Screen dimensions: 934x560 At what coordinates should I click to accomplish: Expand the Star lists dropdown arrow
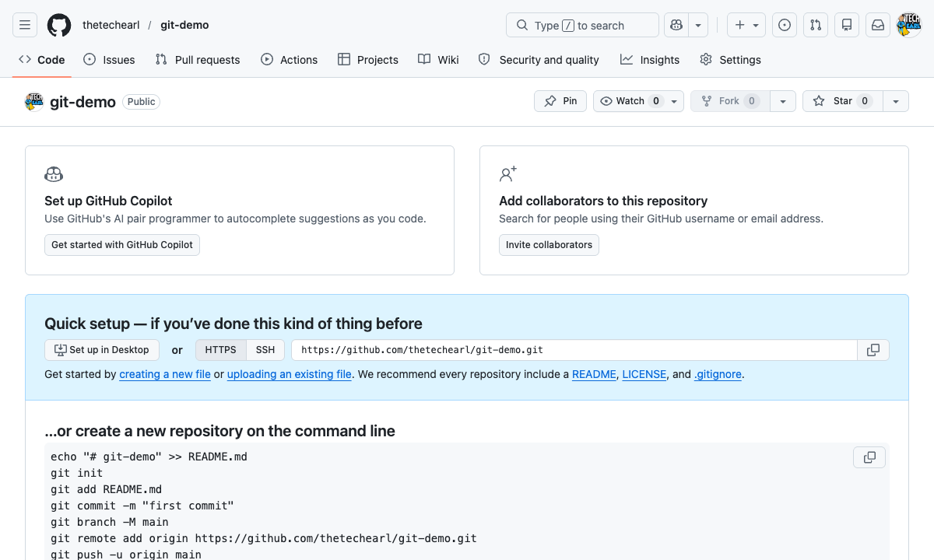tap(896, 101)
